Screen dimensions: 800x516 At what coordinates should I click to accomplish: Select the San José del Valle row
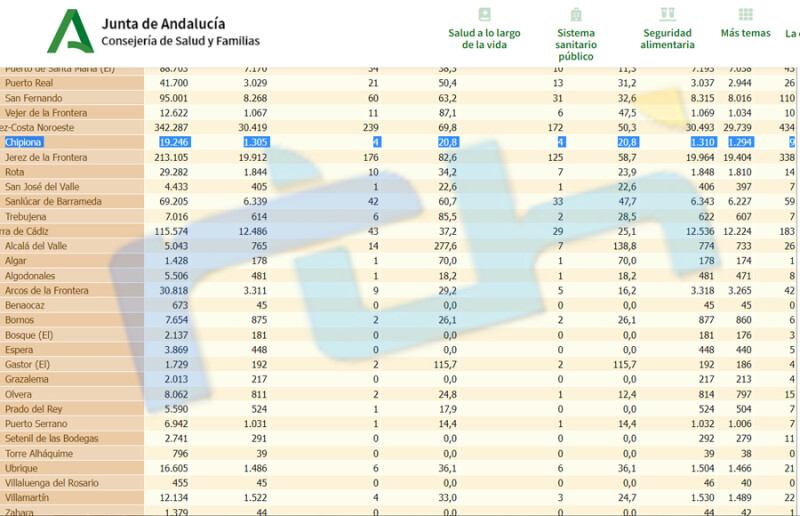pos(42,187)
